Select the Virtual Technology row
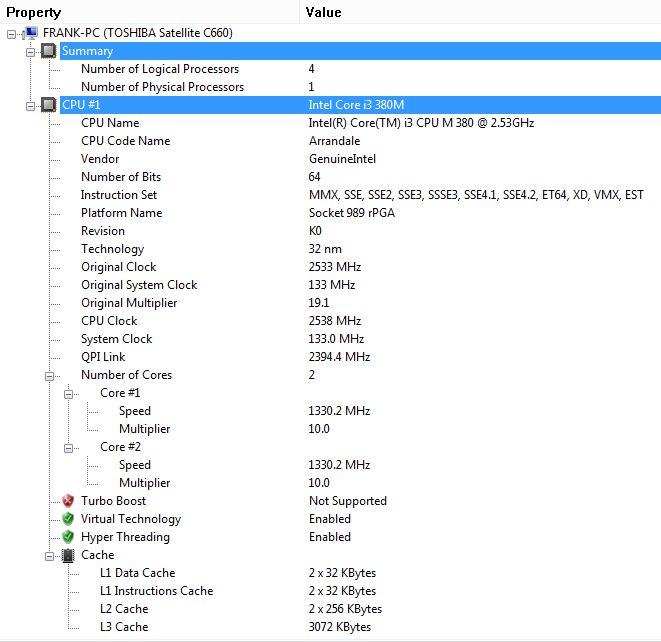The height and width of the screenshot is (642, 661). [330, 519]
